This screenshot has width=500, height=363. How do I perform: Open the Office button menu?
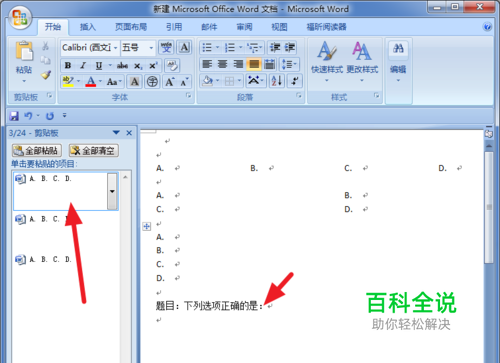(20, 17)
